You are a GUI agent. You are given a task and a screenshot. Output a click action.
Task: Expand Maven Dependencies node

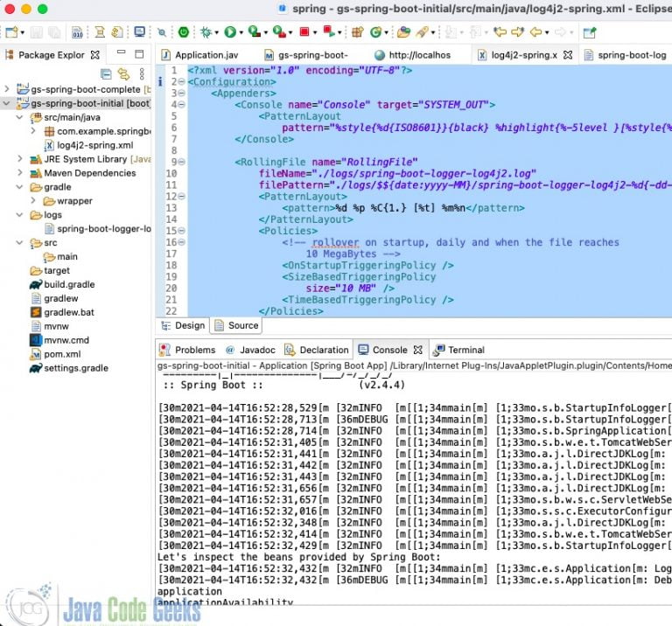coord(20,172)
